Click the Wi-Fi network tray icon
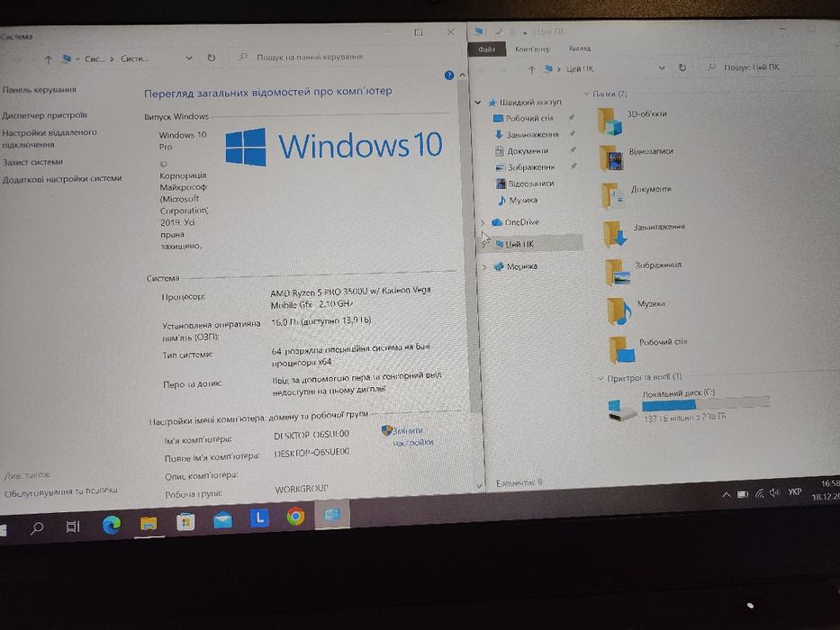Viewport: 840px width, 630px height. coord(759,494)
